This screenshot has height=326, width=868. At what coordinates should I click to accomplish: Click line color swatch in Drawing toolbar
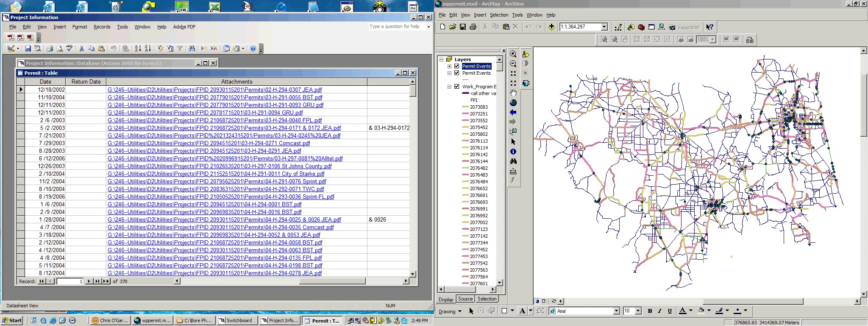coord(719,311)
